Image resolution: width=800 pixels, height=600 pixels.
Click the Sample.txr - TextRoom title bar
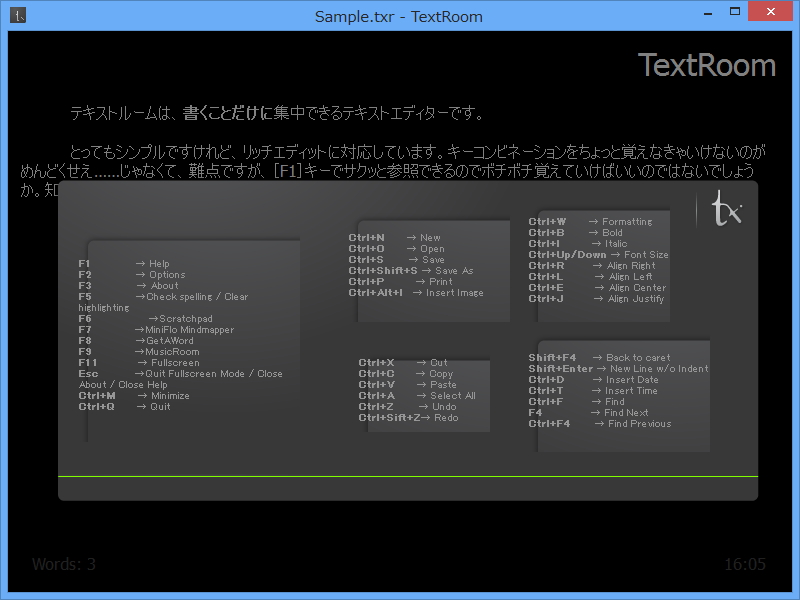point(398,16)
